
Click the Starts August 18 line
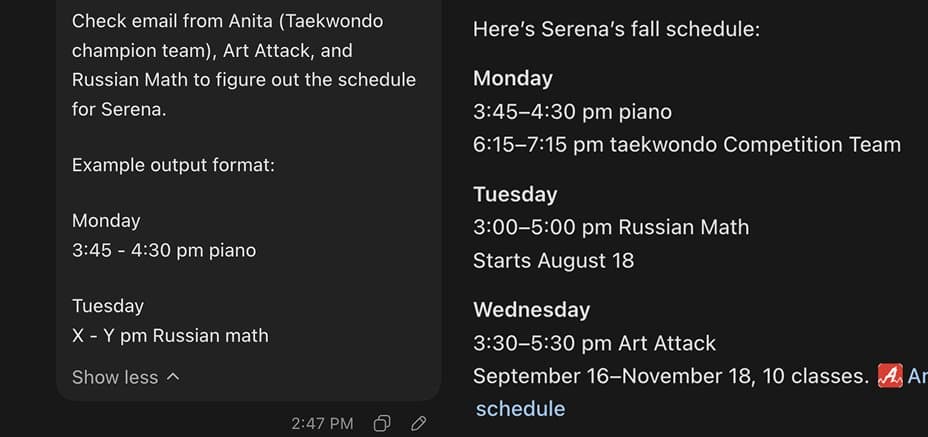553,260
